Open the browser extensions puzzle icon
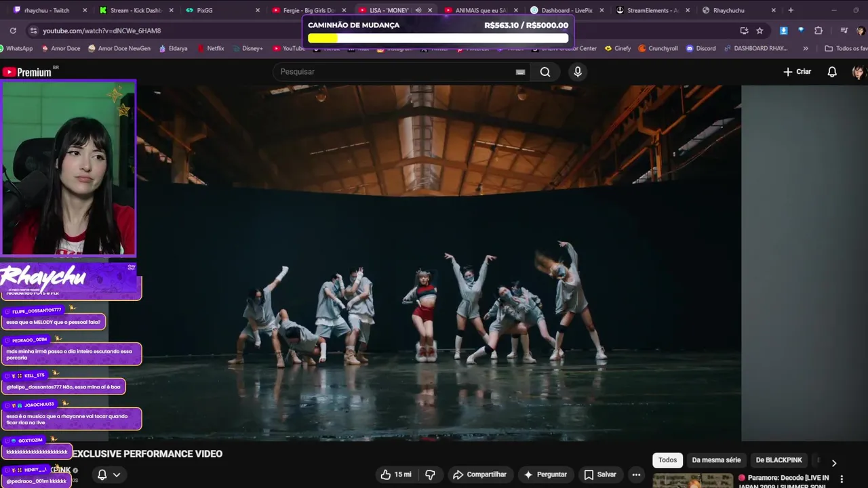The height and width of the screenshot is (488, 868). 818,30
